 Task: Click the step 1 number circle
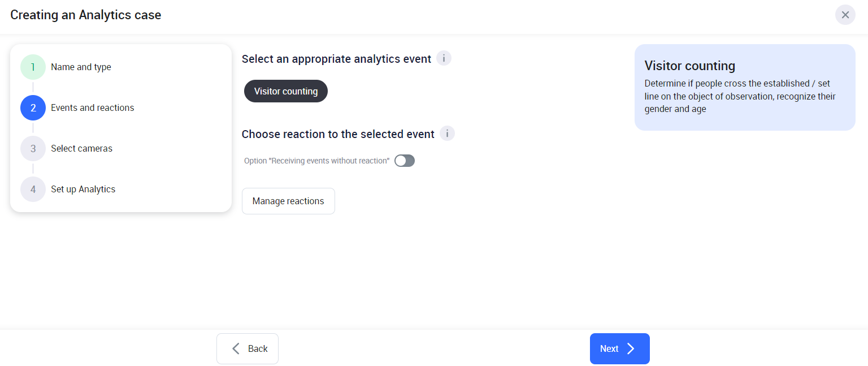click(33, 67)
